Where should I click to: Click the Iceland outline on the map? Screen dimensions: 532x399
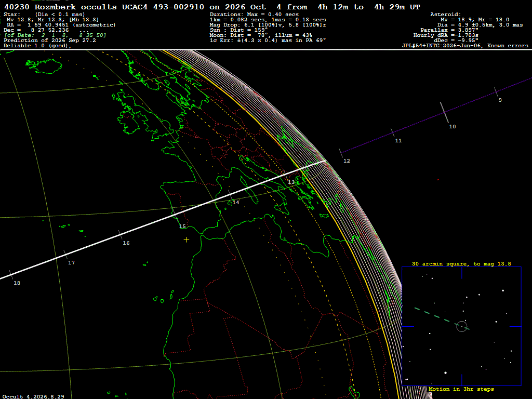point(45,66)
